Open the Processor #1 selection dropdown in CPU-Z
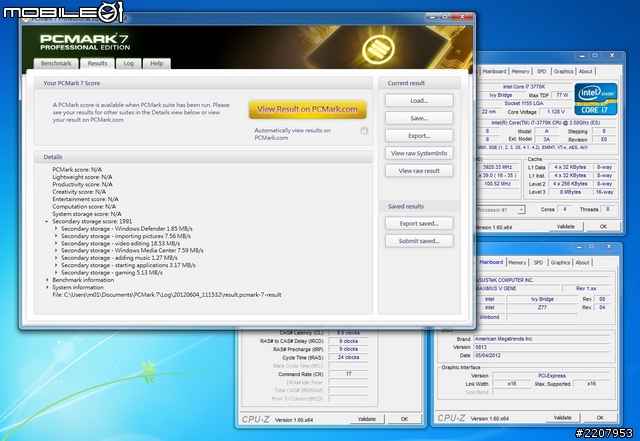 pos(521,210)
